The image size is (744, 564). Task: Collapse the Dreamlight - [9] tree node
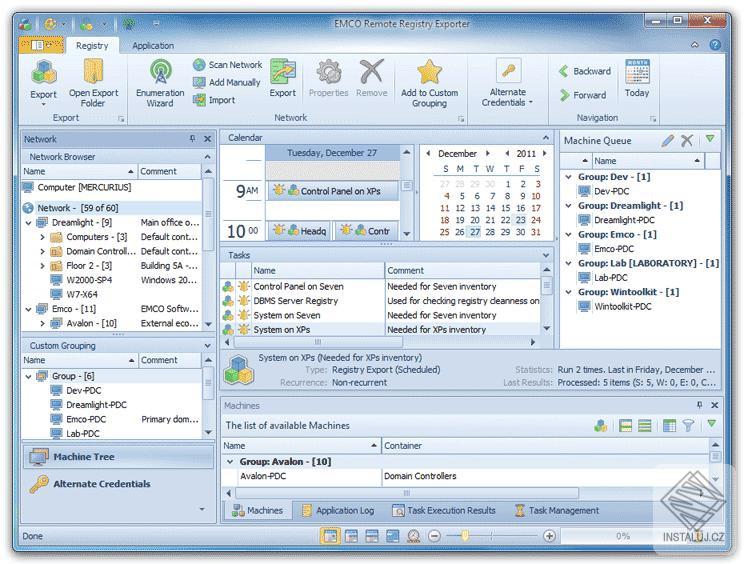(28, 222)
